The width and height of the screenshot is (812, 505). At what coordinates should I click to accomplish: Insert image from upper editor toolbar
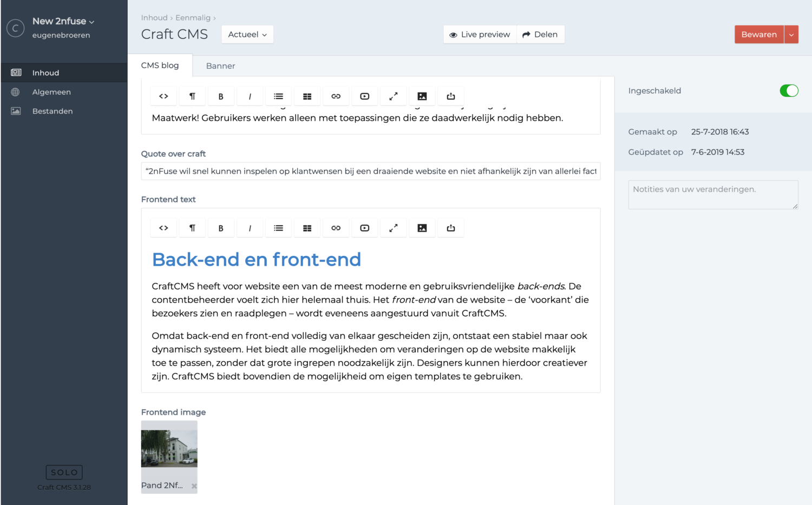[x=422, y=96]
